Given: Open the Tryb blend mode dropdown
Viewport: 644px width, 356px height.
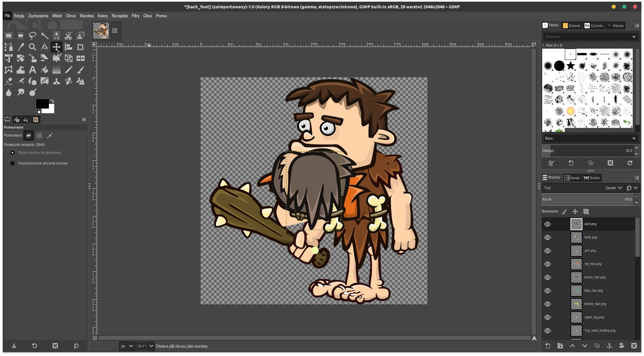Looking at the screenshot, I should (x=613, y=188).
